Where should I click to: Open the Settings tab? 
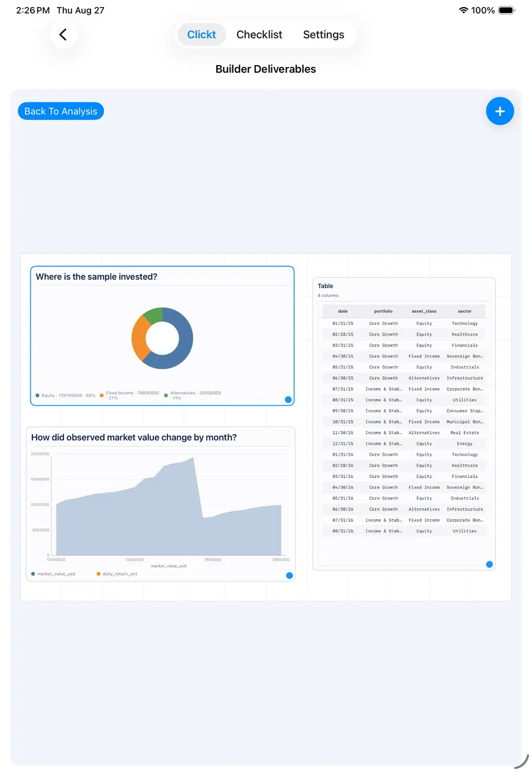click(x=323, y=34)
